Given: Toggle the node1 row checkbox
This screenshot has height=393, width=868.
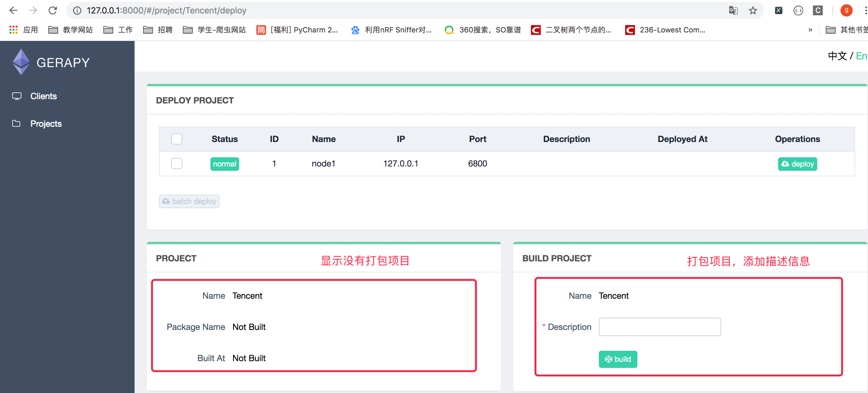Looking at the screenshot, I should point(176,163).
